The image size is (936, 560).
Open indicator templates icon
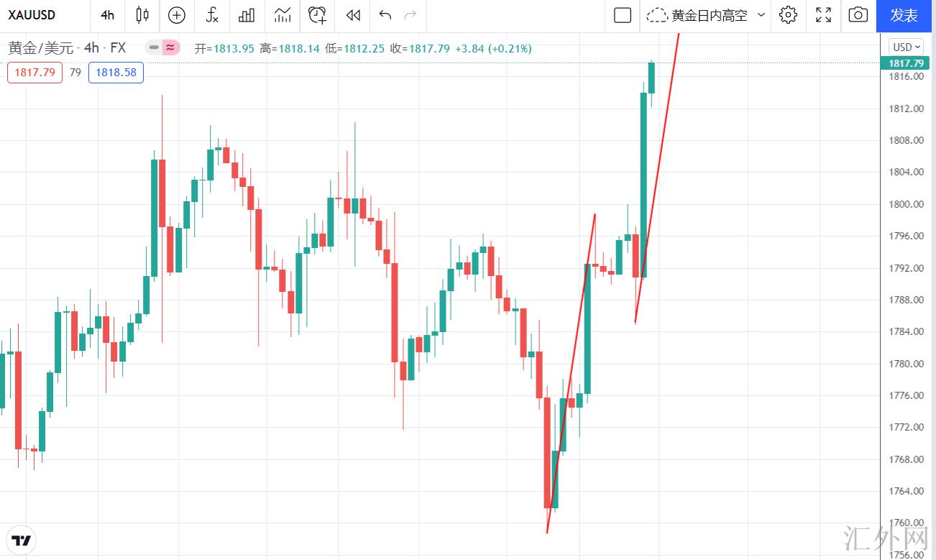283,15
